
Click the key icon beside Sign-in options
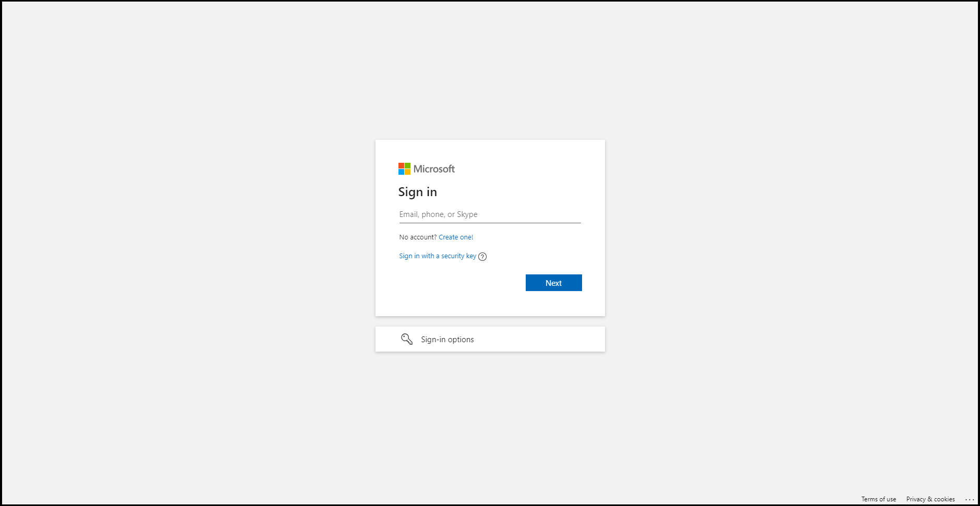407,339
